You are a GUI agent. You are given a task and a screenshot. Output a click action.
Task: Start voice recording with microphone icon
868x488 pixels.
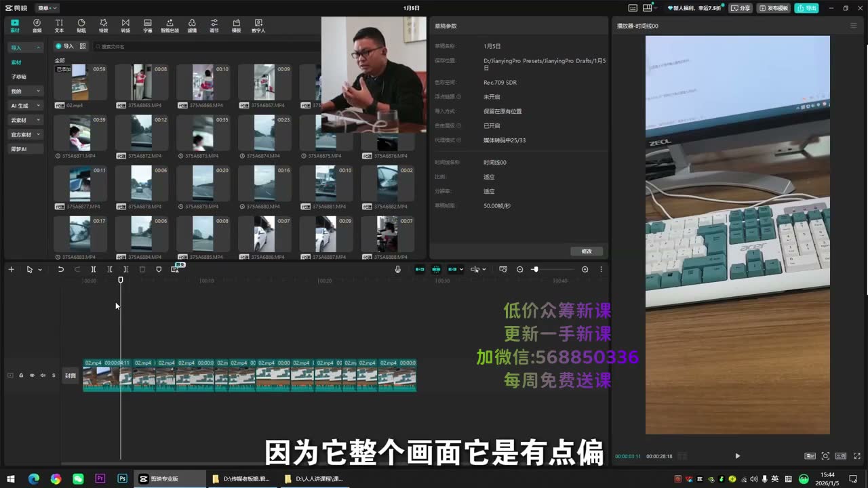[x=397, y=269]
